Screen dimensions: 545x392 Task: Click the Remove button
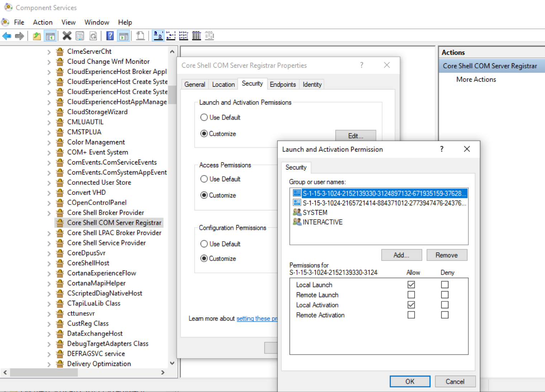pos(447,255)
